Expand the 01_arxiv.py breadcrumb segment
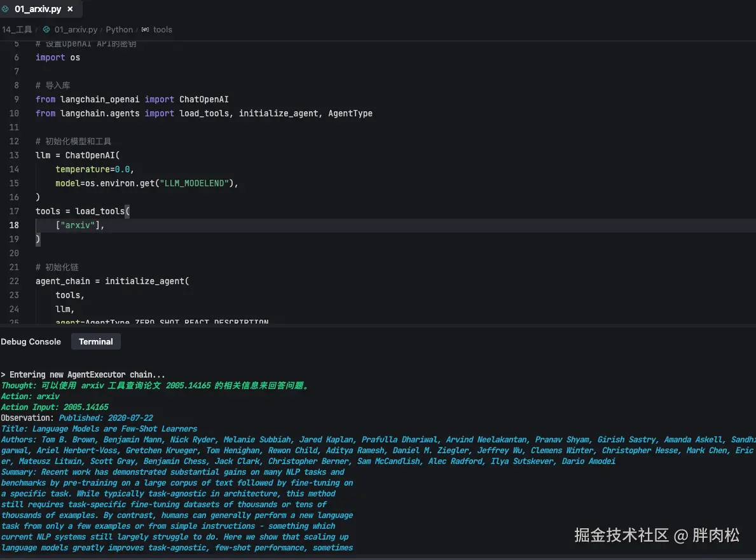The height and width of the screenshot is (560, 756). point(76,30)
